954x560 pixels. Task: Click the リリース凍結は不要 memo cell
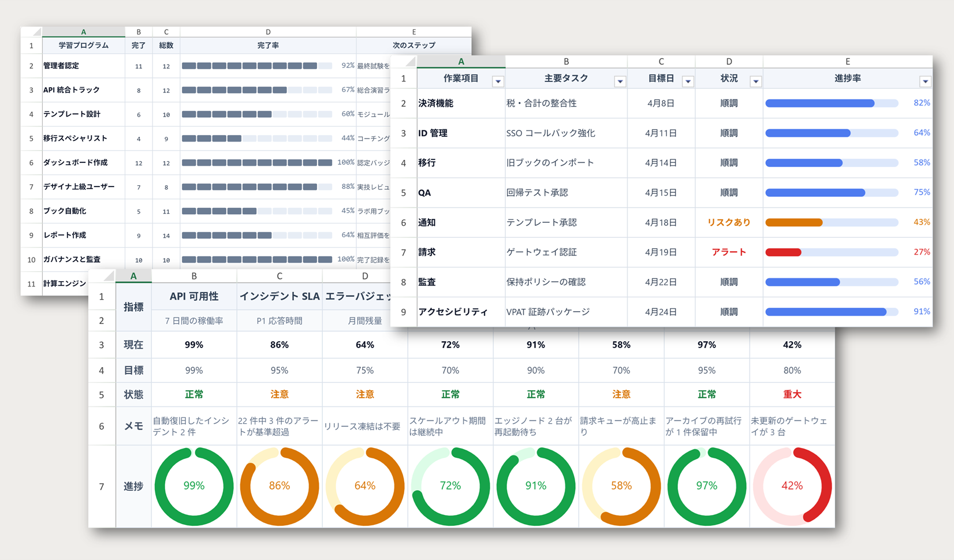pyautogui.click(x=365, y=426)
